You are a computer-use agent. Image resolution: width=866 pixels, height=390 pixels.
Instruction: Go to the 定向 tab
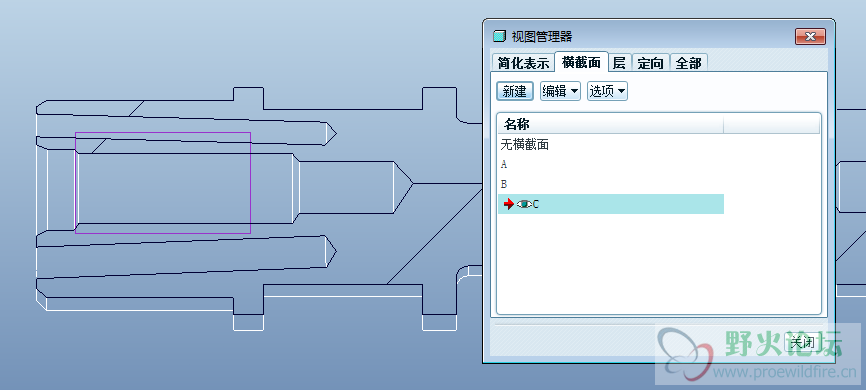click(650, 63)
